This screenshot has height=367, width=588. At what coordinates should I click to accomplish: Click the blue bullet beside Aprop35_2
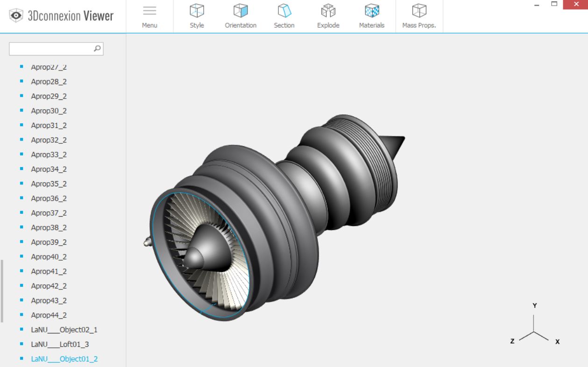pos(22,183)
